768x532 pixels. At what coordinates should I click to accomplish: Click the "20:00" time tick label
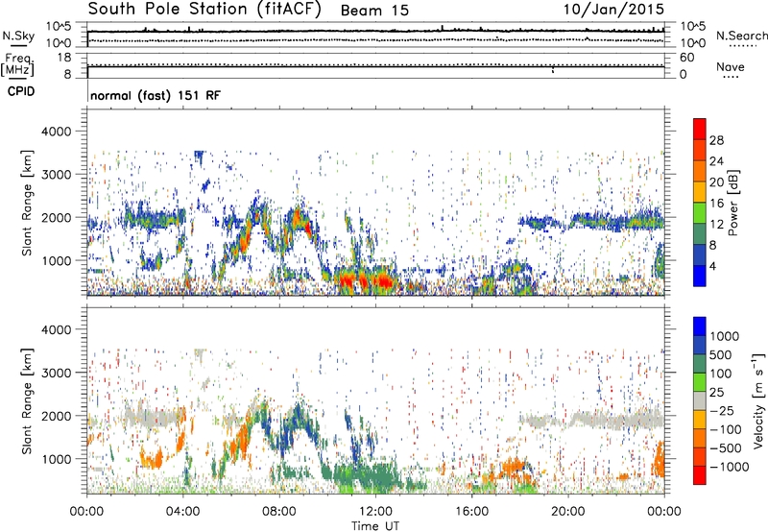568,512
